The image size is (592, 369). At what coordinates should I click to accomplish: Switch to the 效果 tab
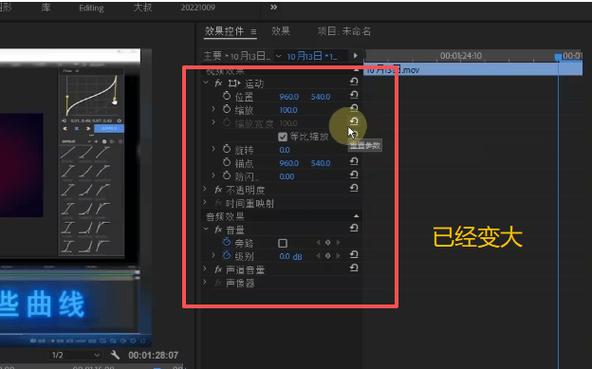[x=281, y=31]
